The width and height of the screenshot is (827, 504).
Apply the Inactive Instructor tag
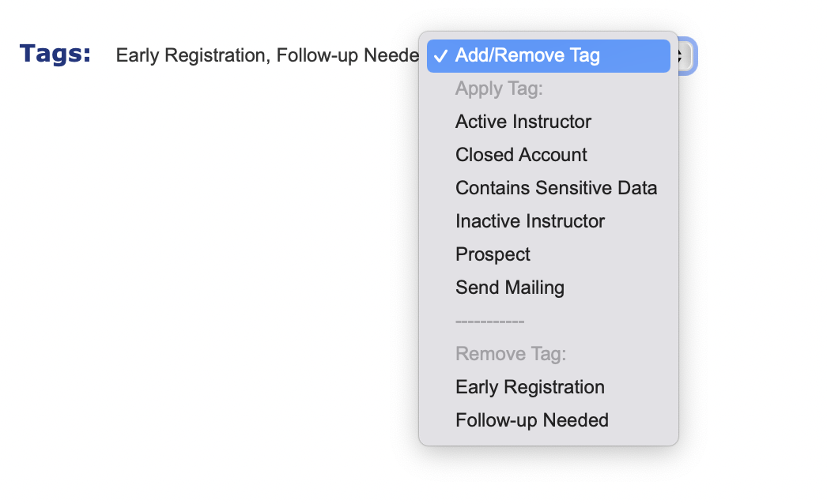tap(530, 221)
